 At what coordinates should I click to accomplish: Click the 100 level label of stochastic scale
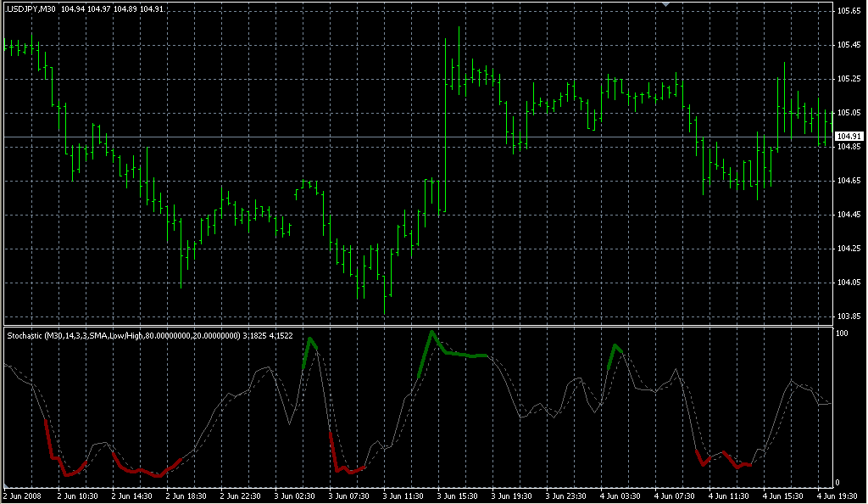[x=842, y=333]
